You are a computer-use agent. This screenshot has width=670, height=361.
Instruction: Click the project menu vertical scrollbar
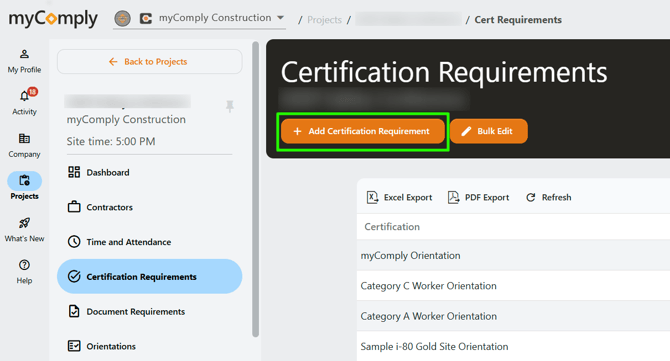coord(256,189)
